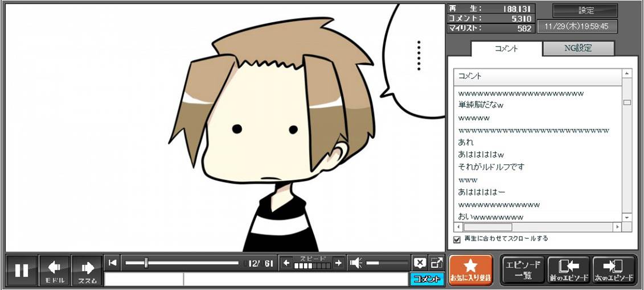The image size is (644, 290).
Task: Open the 設定 settings button
Action: (x=585, y=10)
